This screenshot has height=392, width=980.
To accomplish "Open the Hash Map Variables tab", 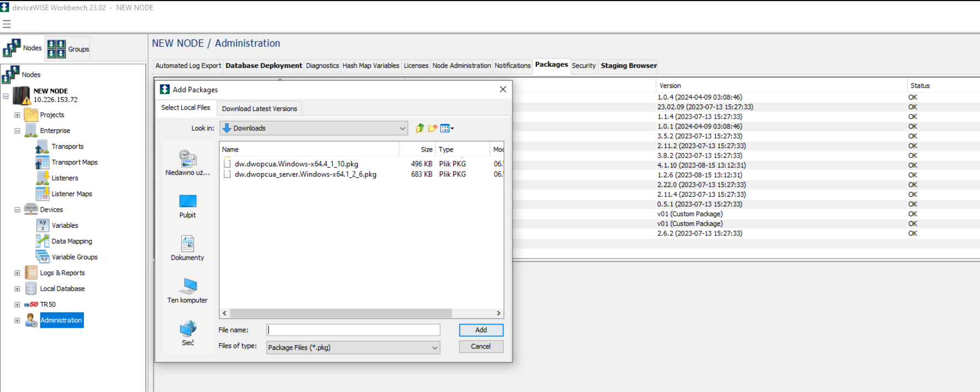I will pyautogui.click(x=371, y=66).
